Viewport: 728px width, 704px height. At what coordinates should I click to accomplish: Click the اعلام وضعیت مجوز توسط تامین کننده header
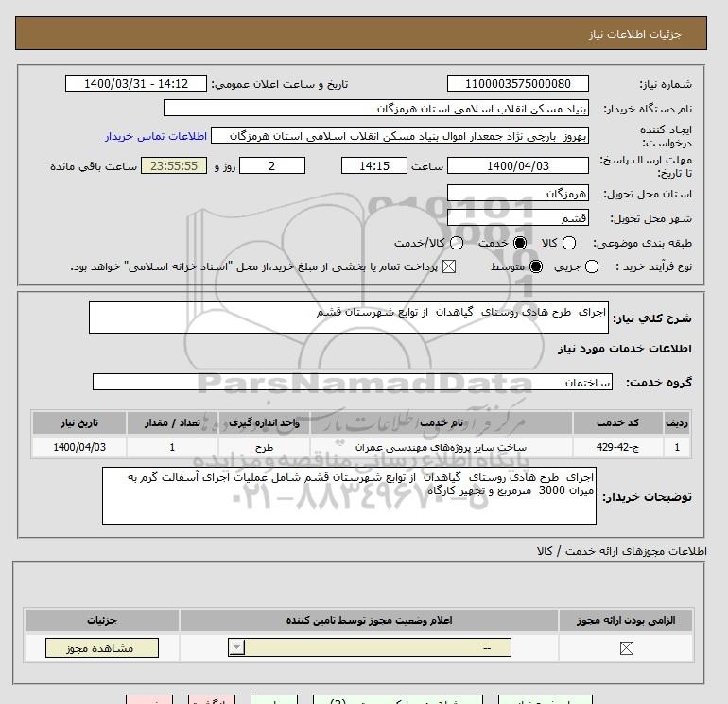(x=369, y=620)
